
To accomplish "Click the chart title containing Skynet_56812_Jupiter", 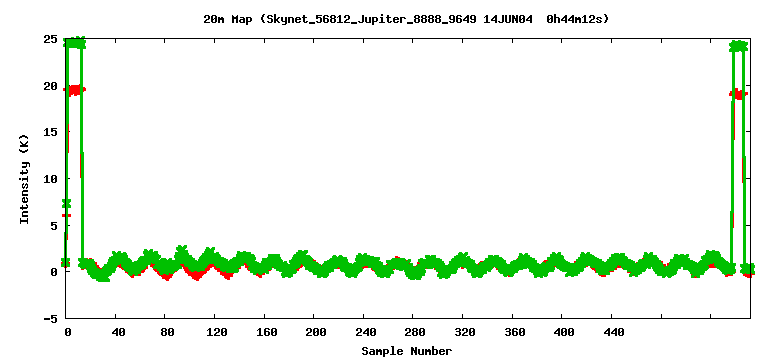I will [x=406, y=19].
